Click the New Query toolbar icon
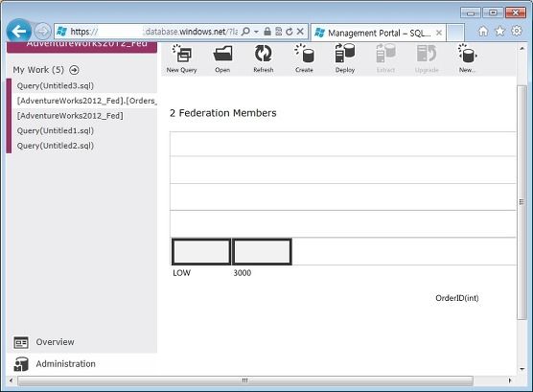This screenshot has height=392, width=533. pos(181,58)
